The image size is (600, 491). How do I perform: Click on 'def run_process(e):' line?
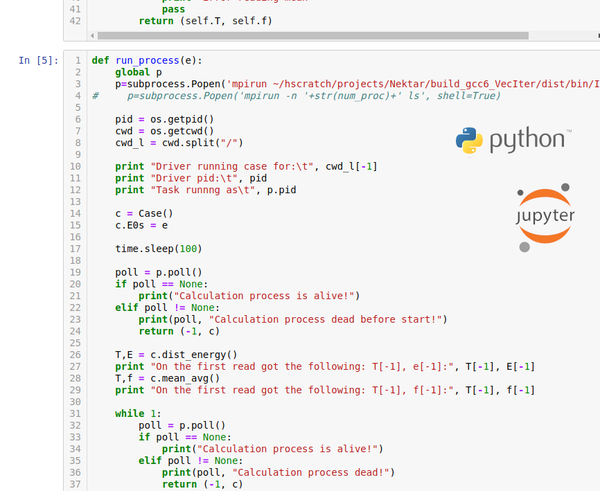point(147,60)
